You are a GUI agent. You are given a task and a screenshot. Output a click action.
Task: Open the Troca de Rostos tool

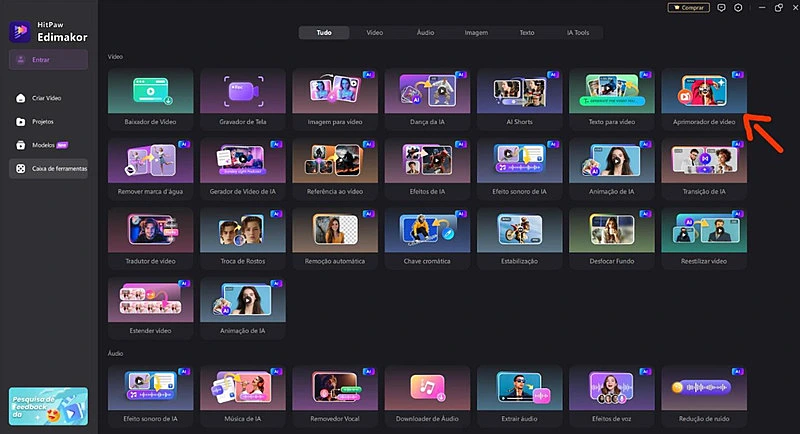242,237
